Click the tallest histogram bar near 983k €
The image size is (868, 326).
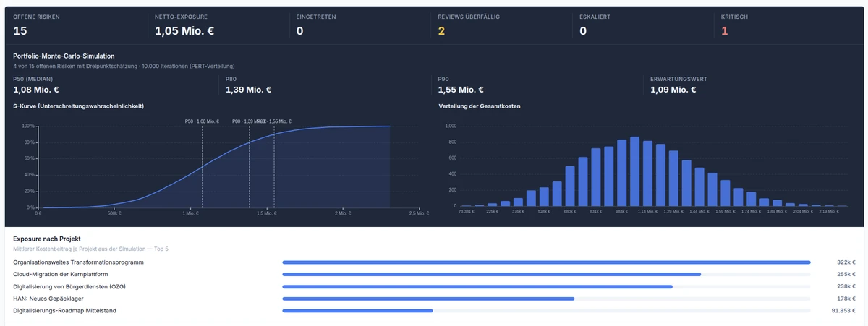click(x=634, y=172)
